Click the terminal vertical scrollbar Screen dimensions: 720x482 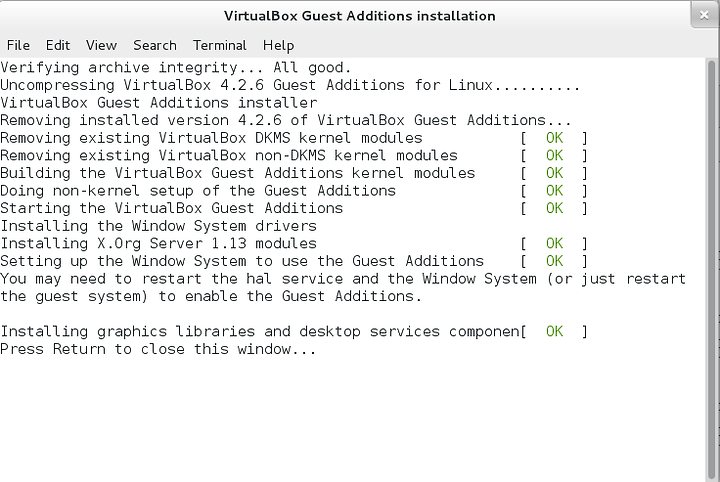(712, 270)
